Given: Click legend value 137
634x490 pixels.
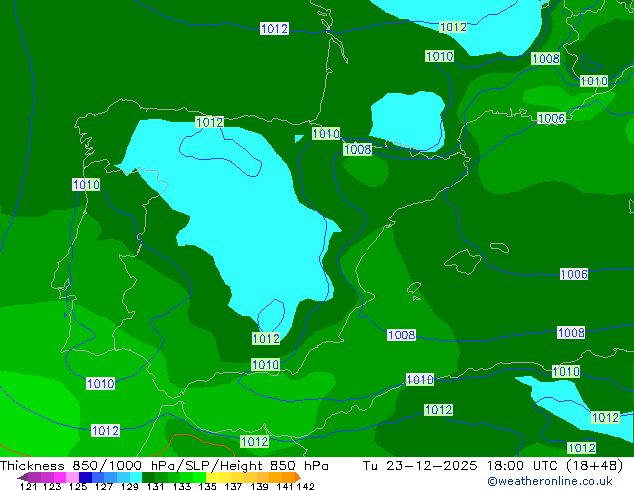Looking at the screenshot, I should (233, 486).
